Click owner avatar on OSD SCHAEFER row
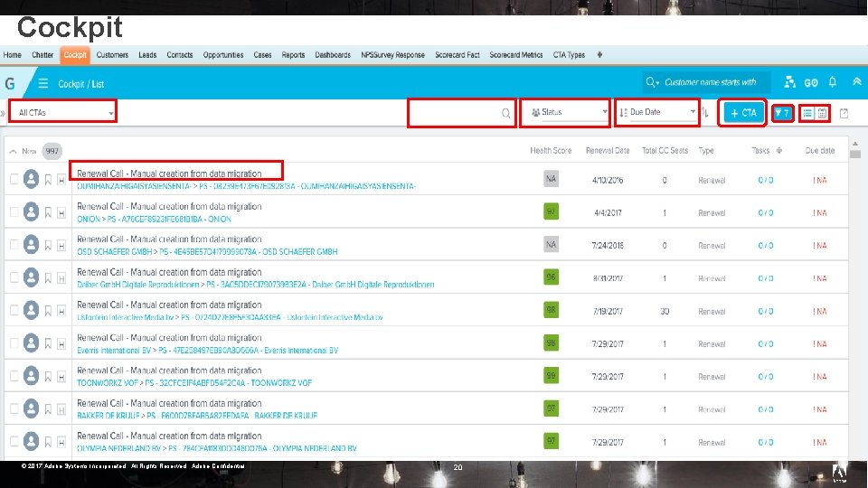The height and width of the screenshot is (488, 868). pos(31,245)
